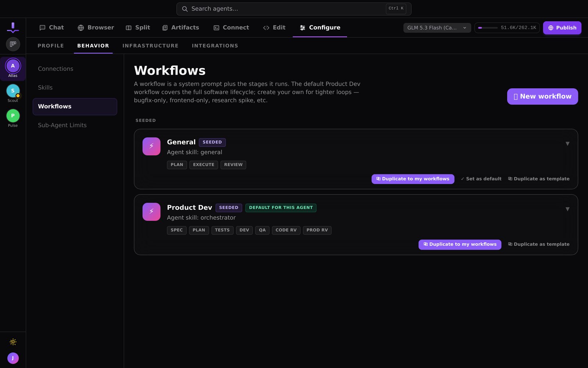The width and height of the screenshot is (588, 368).
Task: Open Connections in the side menu
Action: point(75,69)
